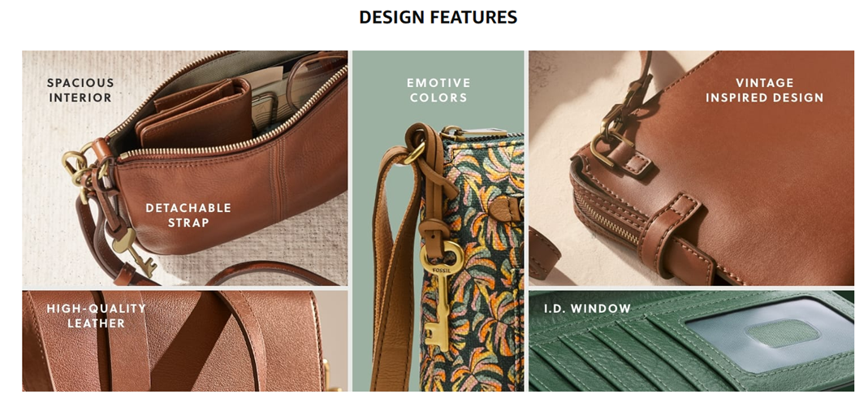Click the SPACIOUS INTERIOR label
868x403 pixels.
(x=80, y=90)
